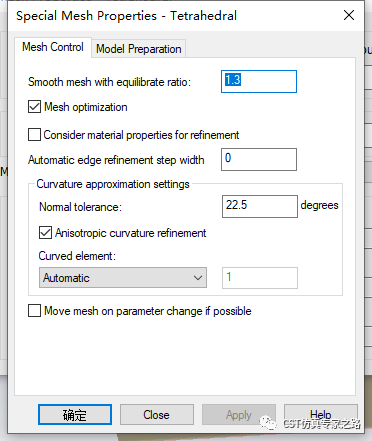Click the Normal tolerance field showing 22.5
Image resolution: width=372 pixels, height=441 pixels.
point(260,207)
